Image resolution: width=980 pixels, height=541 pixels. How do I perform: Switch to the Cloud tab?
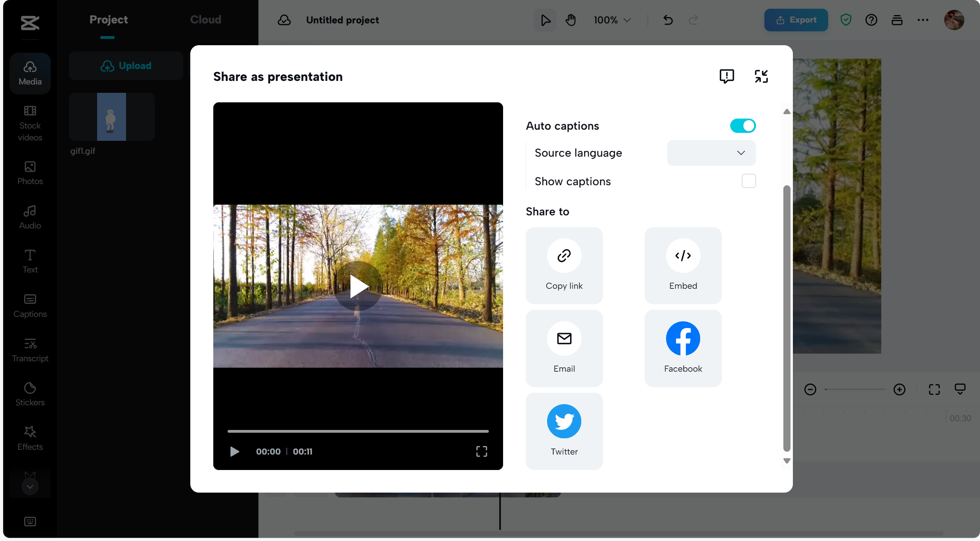pos(206,19)
